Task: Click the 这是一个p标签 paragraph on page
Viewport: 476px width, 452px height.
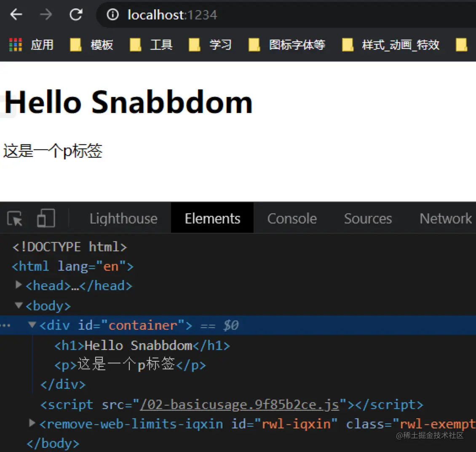Action: point(53,151)
